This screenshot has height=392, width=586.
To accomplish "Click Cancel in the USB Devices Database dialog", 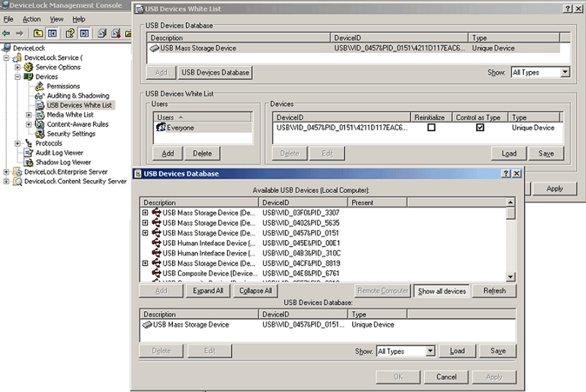I will pos(447,377).
